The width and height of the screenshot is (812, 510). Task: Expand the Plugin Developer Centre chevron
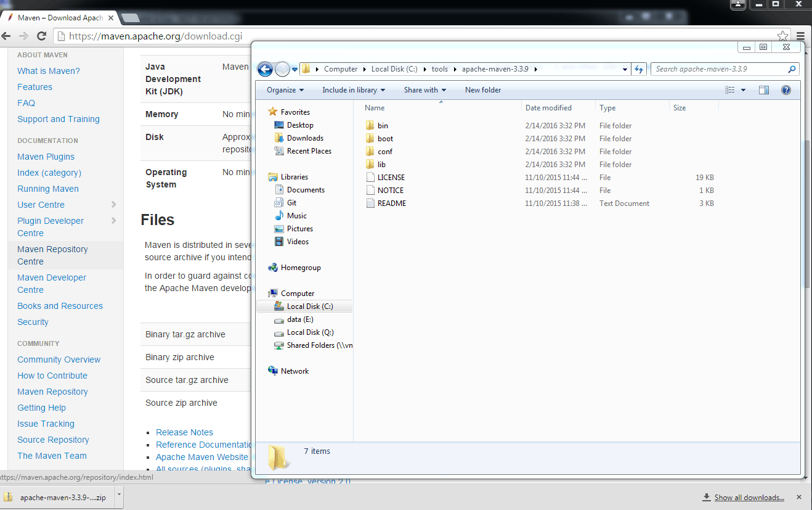pyautogui.click(x=113, y=220)
